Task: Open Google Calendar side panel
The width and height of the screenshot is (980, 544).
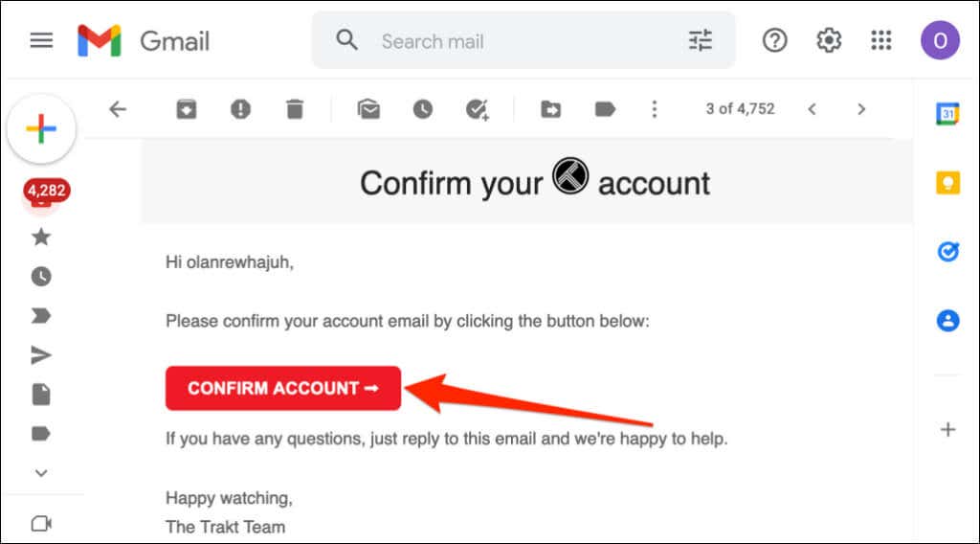Action: (x=947, y=114)
